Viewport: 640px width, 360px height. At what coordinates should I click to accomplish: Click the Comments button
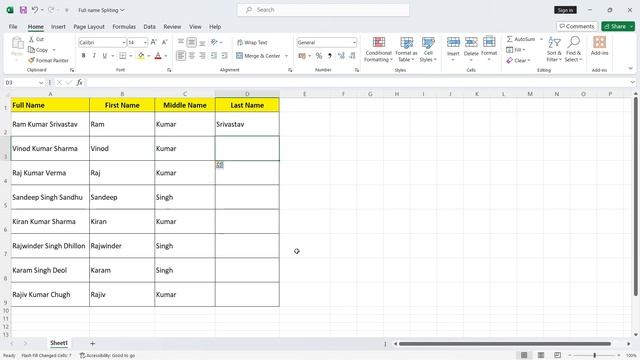[577, 26]
